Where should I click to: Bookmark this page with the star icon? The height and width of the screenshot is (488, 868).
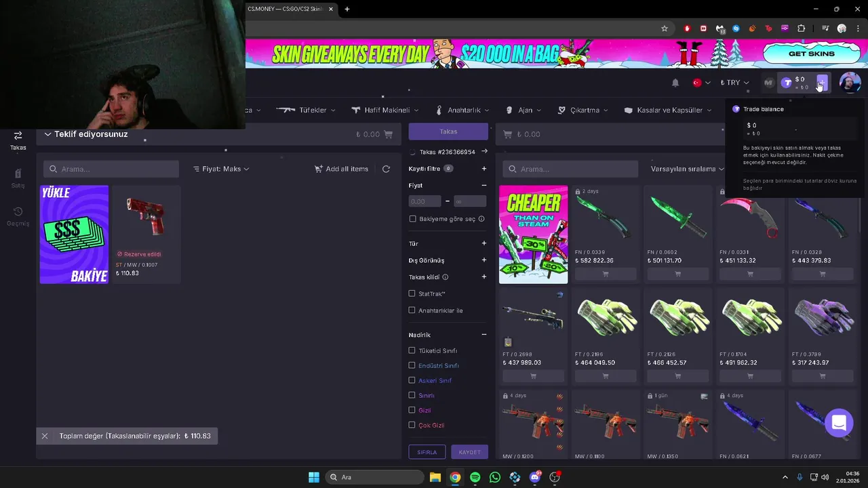coord(665,28)
